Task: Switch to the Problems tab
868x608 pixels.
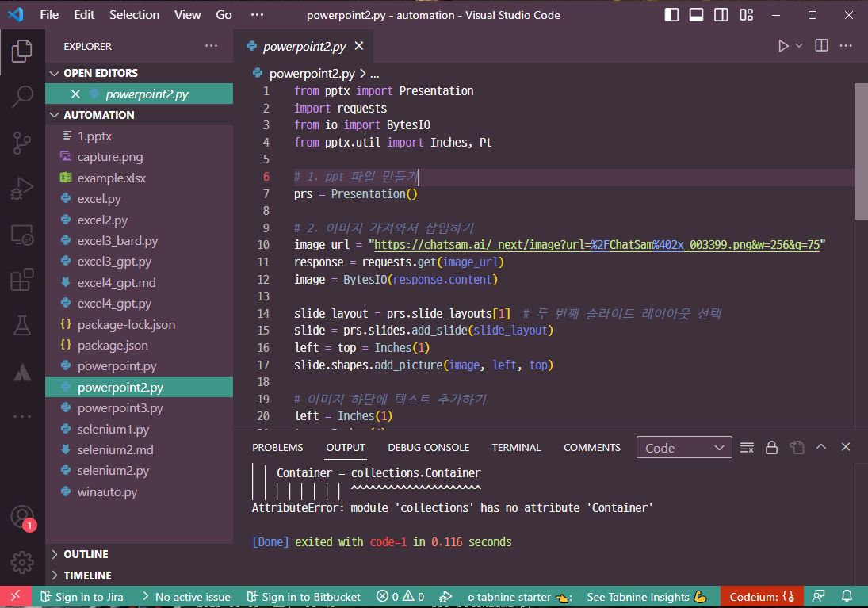Action: coord(277,447)
